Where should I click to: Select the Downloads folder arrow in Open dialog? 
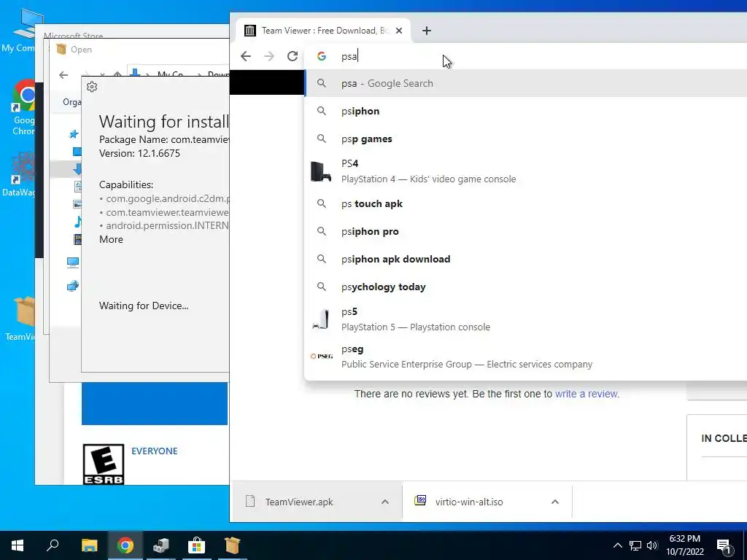pos(77,169)
